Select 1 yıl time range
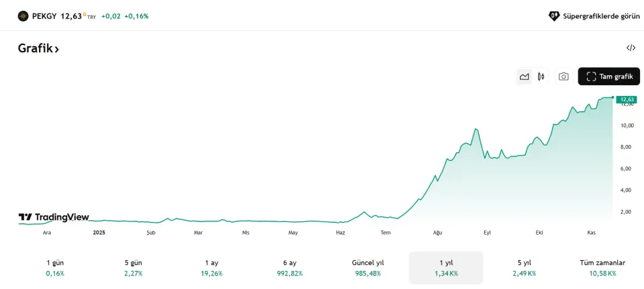 [x=445, y=268]
